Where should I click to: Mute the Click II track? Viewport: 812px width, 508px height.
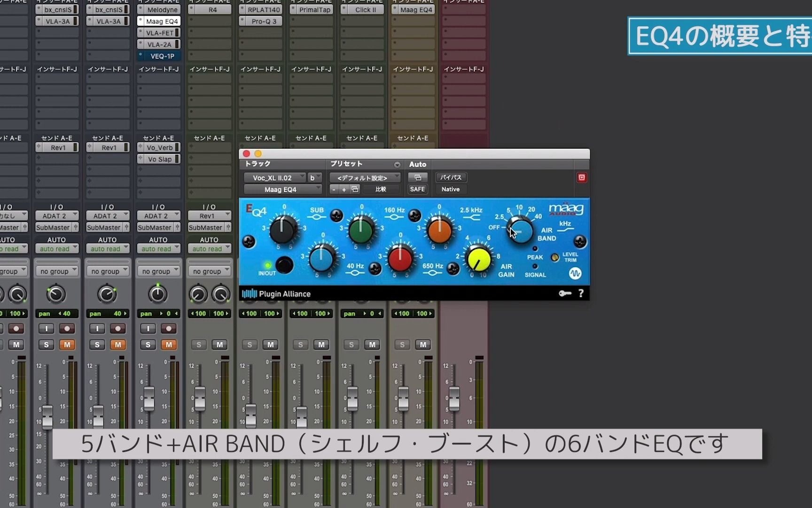(x=372, y=345)
